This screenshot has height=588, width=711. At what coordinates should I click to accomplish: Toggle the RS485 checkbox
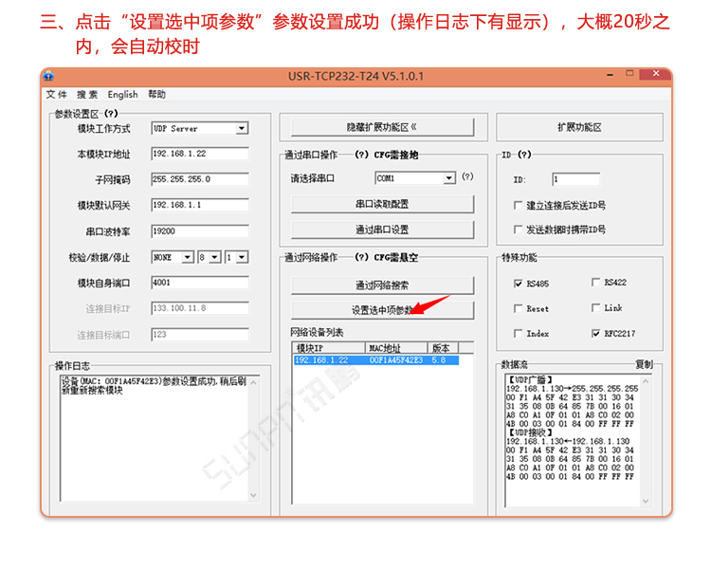coord(518,284)
